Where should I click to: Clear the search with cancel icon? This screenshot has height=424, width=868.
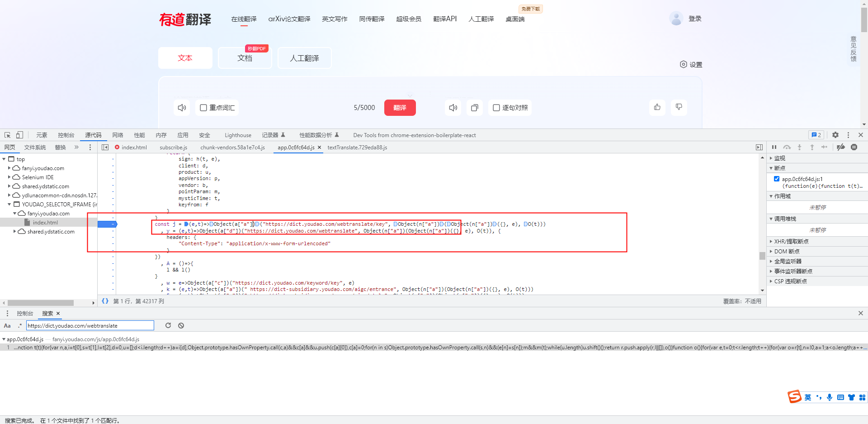coord(181,325)
